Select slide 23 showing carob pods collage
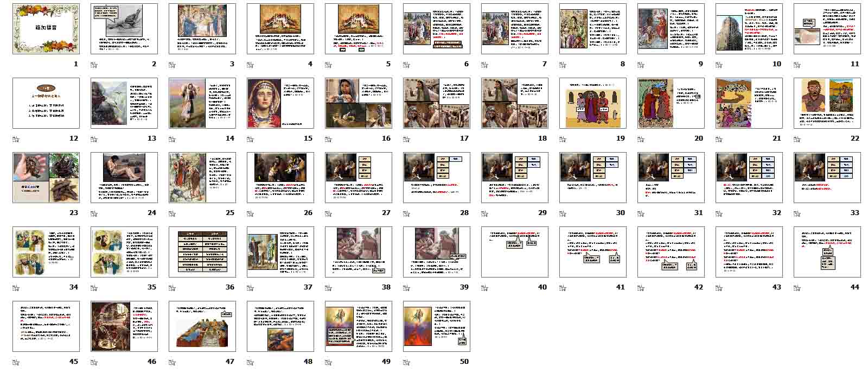Image resolution: width=868 pixels, height=372 pixels. pos(46,178)
